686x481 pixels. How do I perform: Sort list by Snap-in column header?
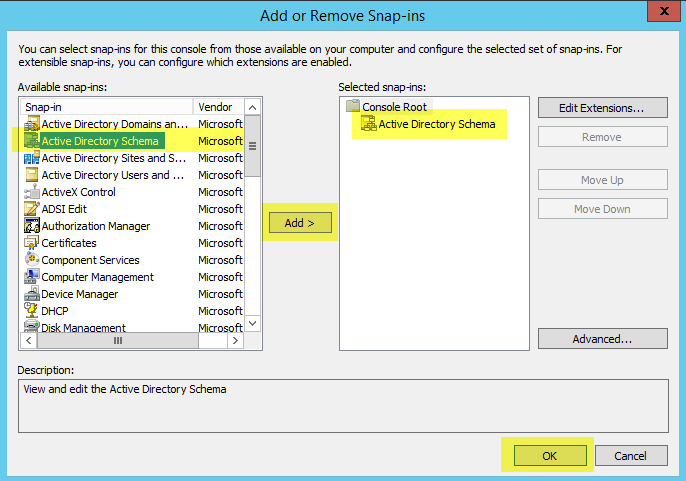pyautogui.click(x=105, y=106)
